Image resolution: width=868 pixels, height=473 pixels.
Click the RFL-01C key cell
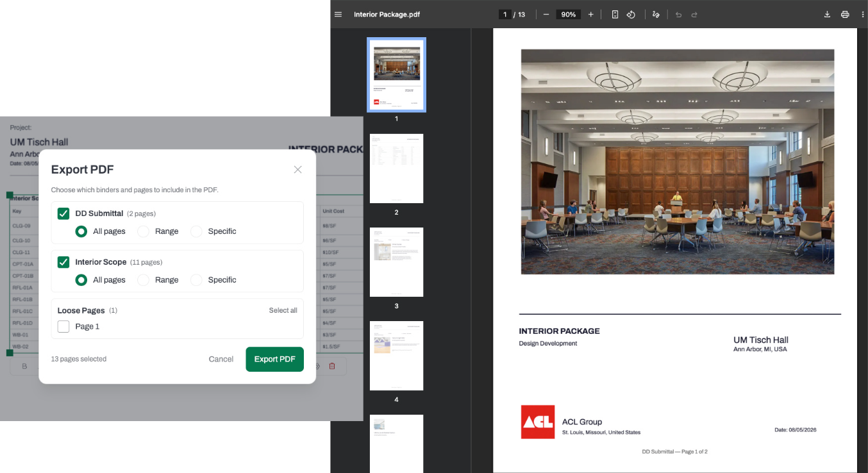23,311
